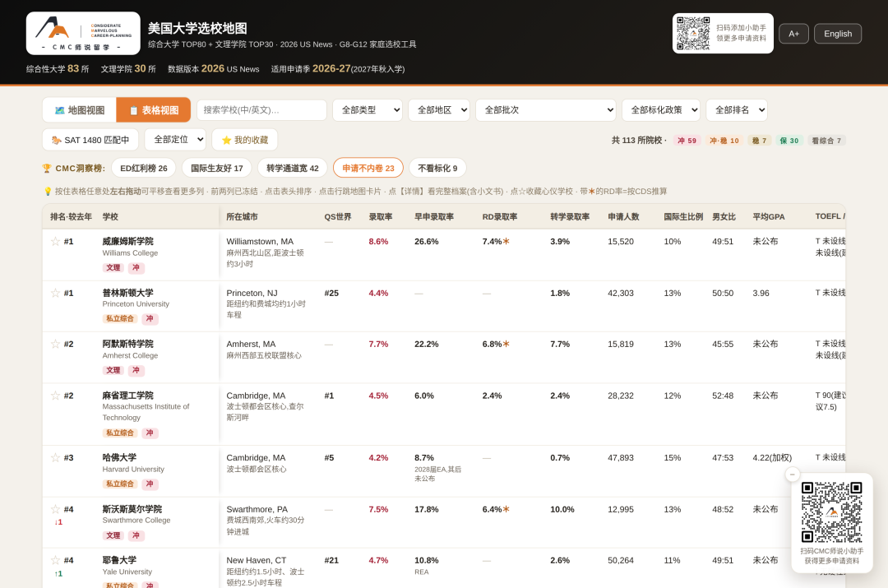Sort by 平均GPA column header
The width and height of the screenshot is (888, 588).
pos(769,216)
